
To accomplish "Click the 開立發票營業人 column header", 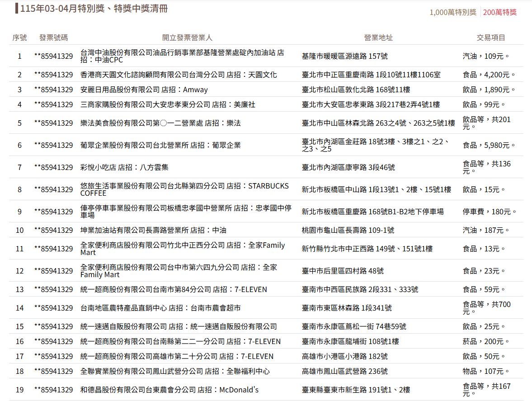I will coord(187,38).
